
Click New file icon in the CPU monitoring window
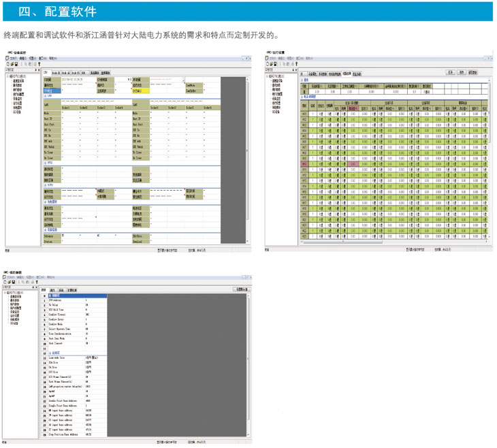[x=8, y=64]
